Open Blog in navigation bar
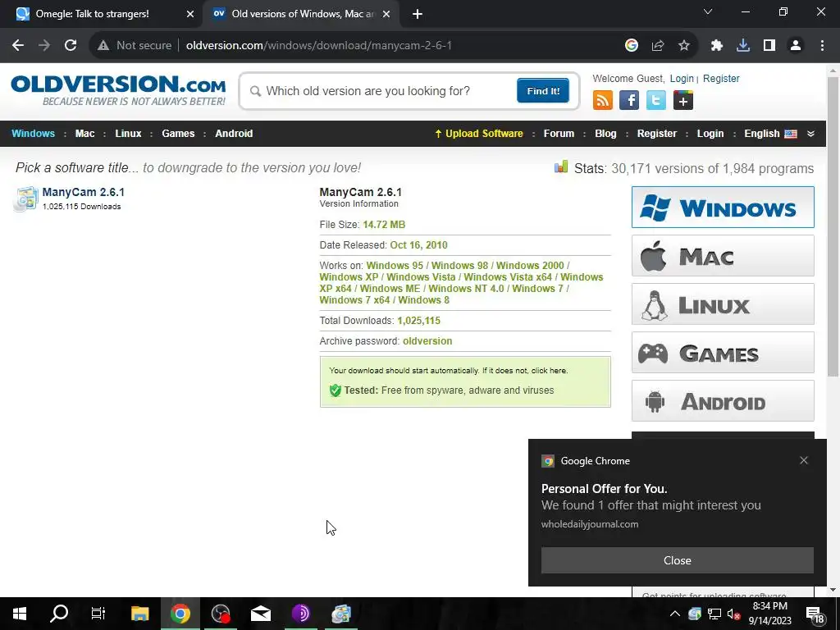 click(x=605, y=134)
